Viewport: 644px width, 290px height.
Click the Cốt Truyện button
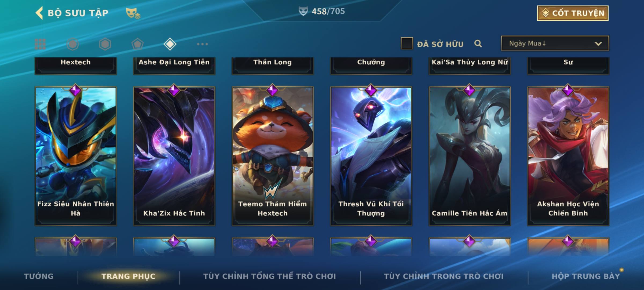(x=573, y=13)
